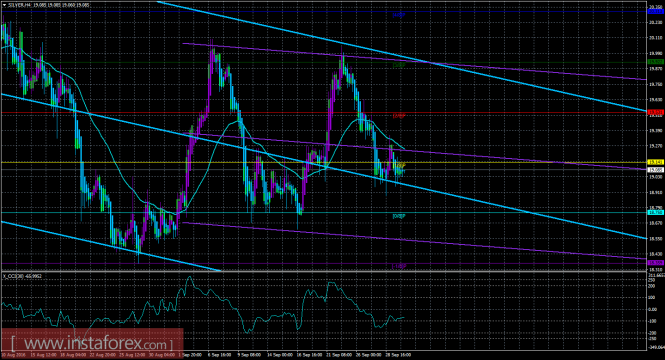Click the red pivot label on chart
Viewport: 665px width, 360px height.
coord(399,116)
